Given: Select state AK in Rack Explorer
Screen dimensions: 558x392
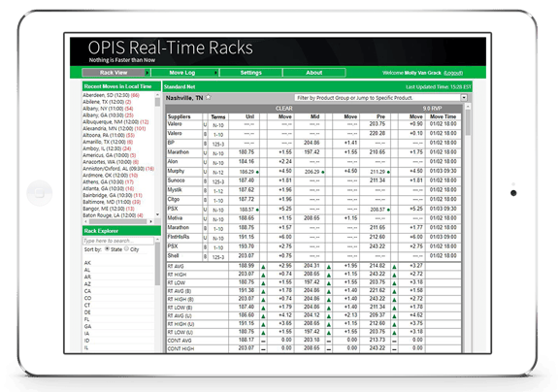Looking at the screenshot, I should [87, 263].
